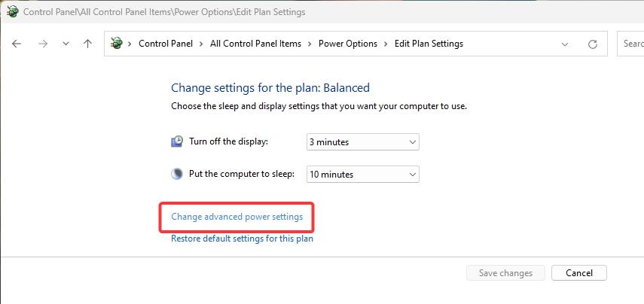Select the Edit Plan Settings breadcrumb
Viewport: 644px width, 304px height.
pyautogui.click(x=429, y=44)
